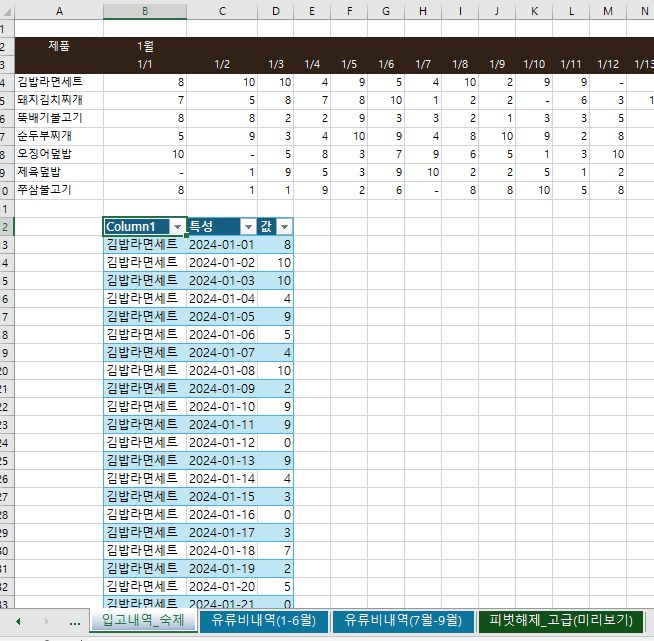Image resolution: width=654 pixels, height=641 pixels.
Task: Select the 1/12 date header cell
Action: pyautogui.click(x=608, y=64)
